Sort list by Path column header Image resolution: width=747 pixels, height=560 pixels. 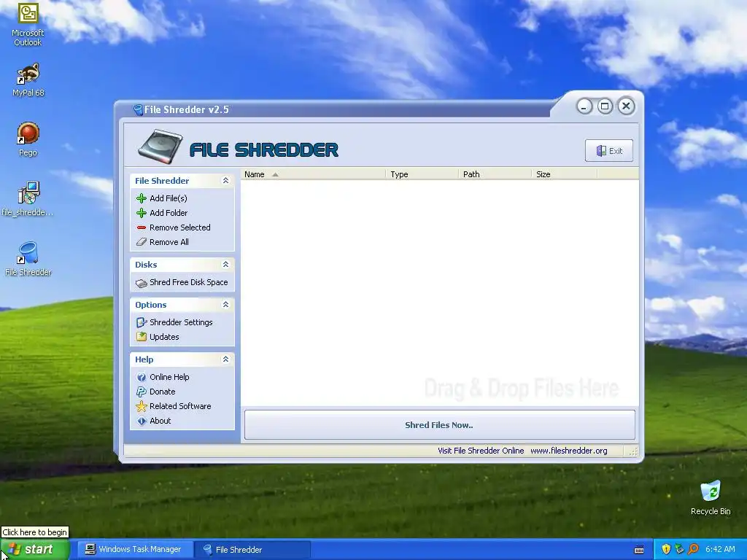pos(495,174)
